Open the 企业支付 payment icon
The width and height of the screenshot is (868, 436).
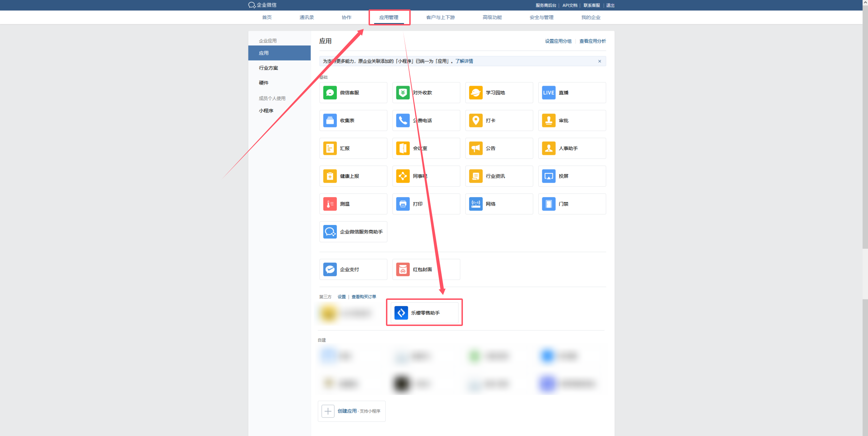tap(330, 270)
